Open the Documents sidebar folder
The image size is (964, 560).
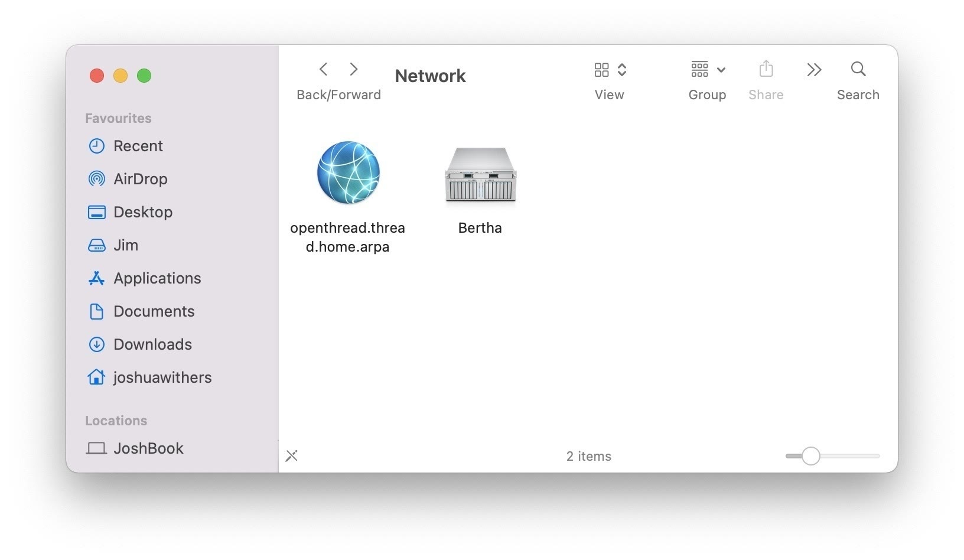[154, 311]
